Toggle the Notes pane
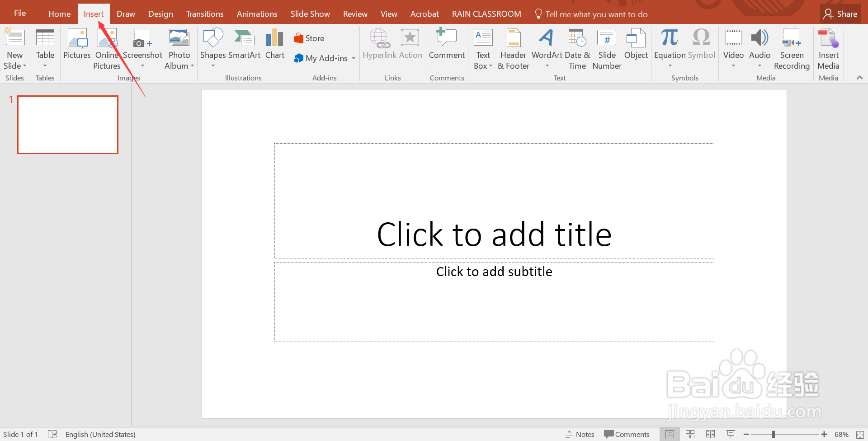 click(x=580, y=434)
